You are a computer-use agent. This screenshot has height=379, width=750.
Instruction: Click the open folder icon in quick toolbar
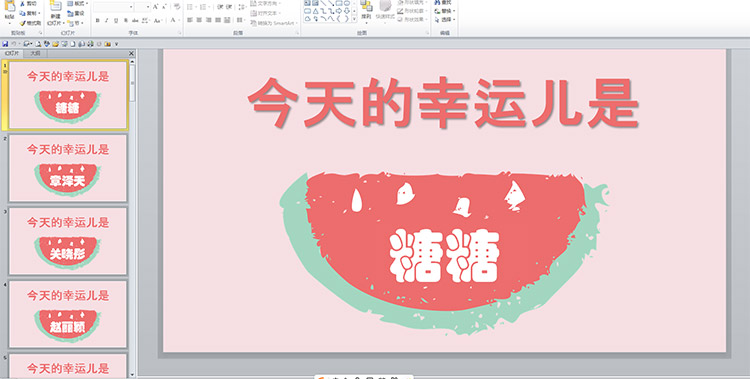click(55, 44)
